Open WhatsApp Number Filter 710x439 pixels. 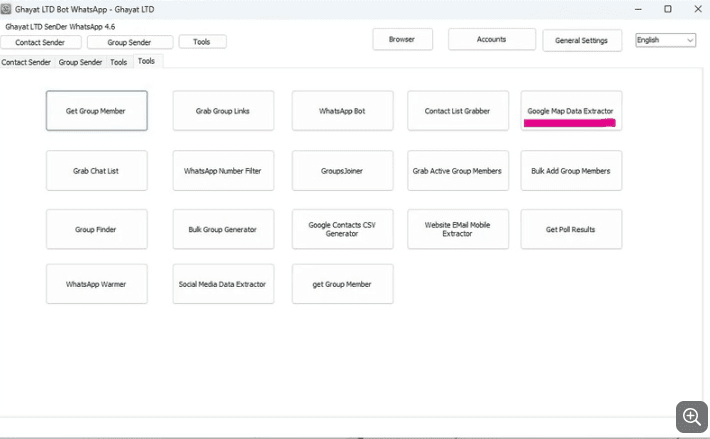tap(223, 171)
